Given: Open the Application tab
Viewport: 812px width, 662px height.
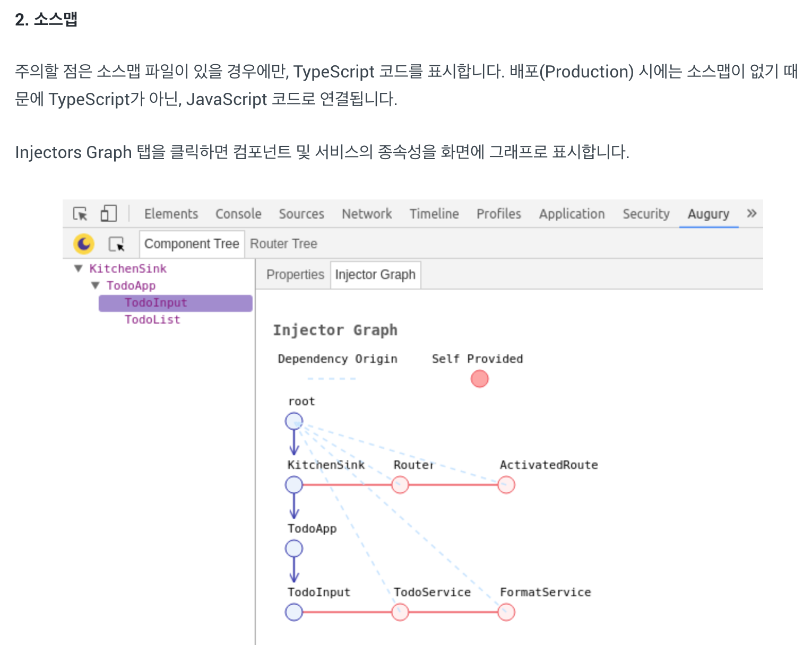Looking at the screenshot, I should [572, 214].
